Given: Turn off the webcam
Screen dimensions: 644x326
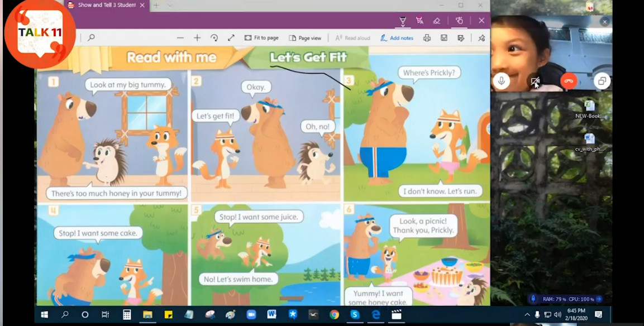Looking at the screenshot, I should 535,81.
